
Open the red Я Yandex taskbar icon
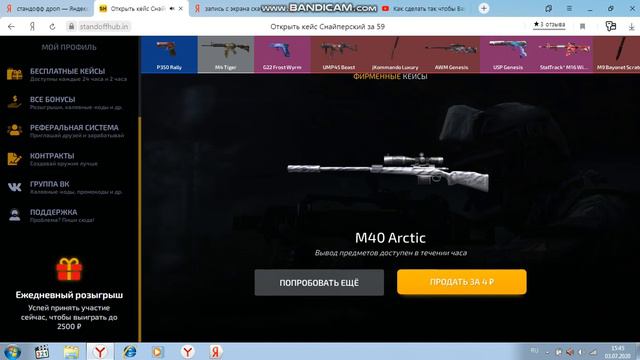[216, 352]
